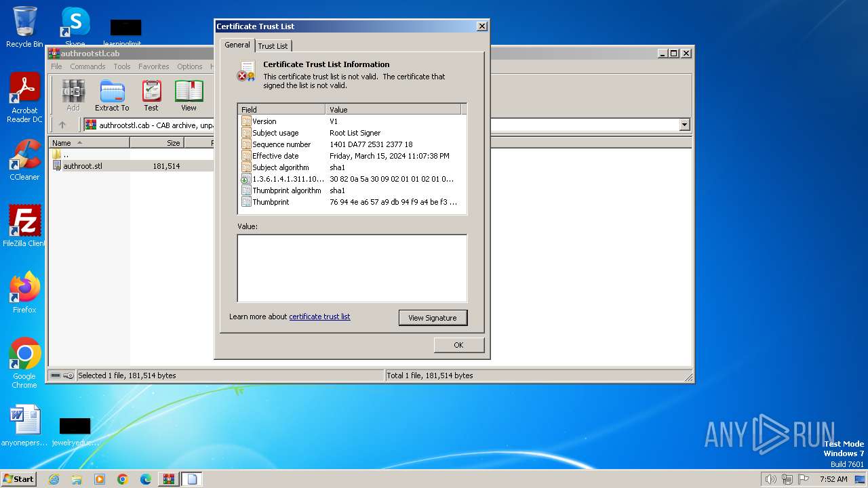Select the CCleaner desktop icon
This screenshot has width=868, height=488.
[x=24, y=160]
